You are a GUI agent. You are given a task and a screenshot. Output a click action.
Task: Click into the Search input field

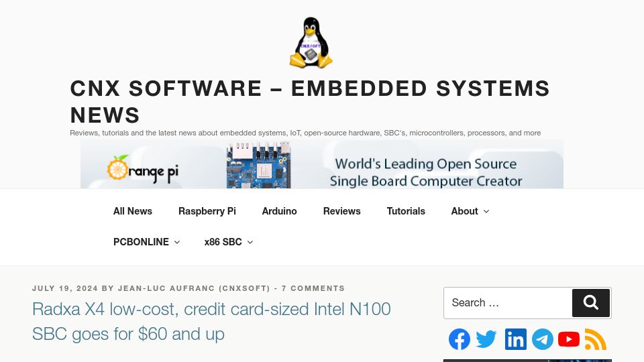(508, 303)
